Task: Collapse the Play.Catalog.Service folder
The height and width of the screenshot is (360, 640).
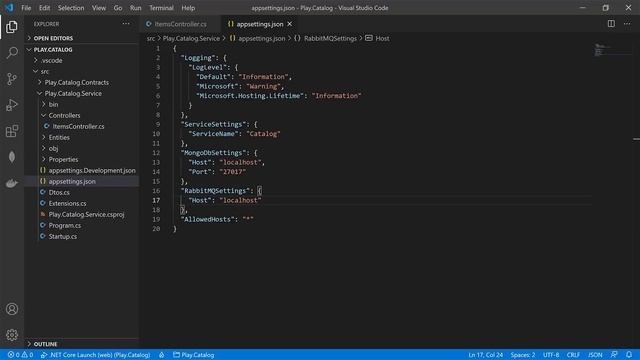Action: click(82, 93)
